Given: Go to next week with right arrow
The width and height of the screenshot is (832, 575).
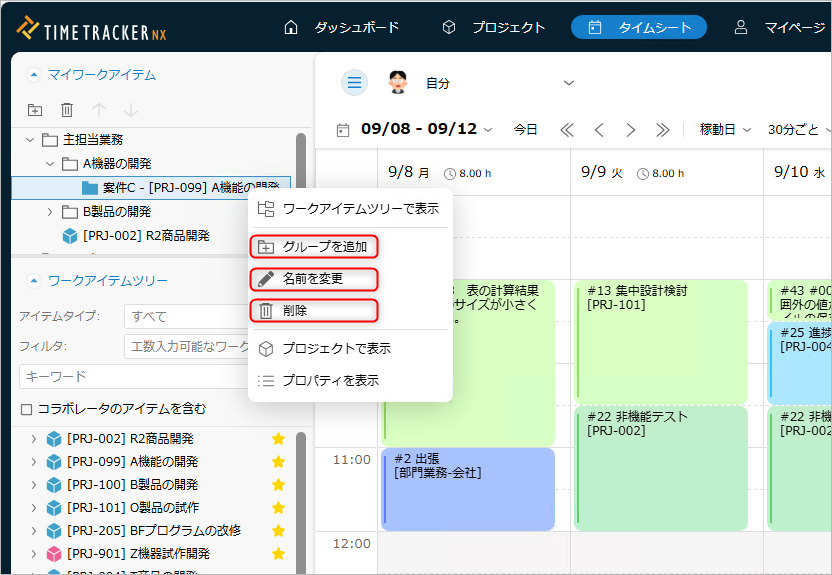Looking at the screenshot, I should [630, 130].
